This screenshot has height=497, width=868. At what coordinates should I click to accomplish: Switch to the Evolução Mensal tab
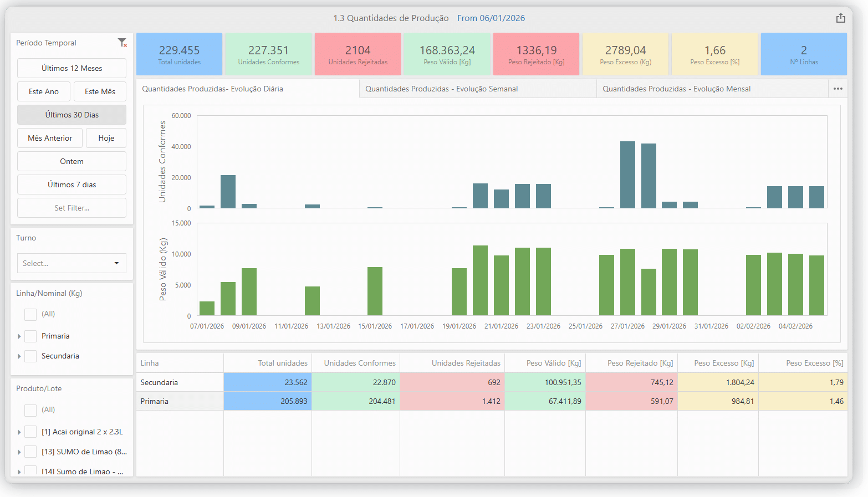(x=676, y=89)
